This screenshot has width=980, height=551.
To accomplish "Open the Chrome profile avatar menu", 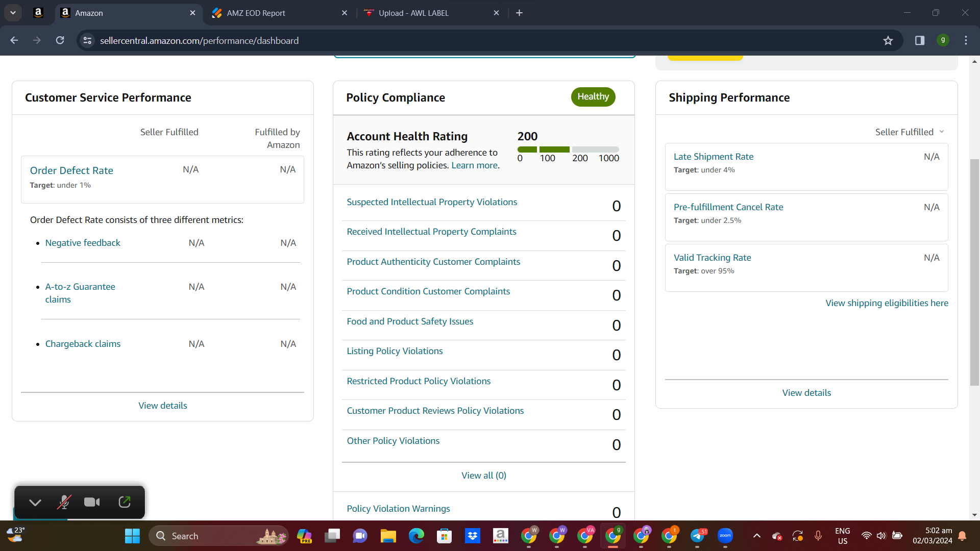I will tap(943, 40).
